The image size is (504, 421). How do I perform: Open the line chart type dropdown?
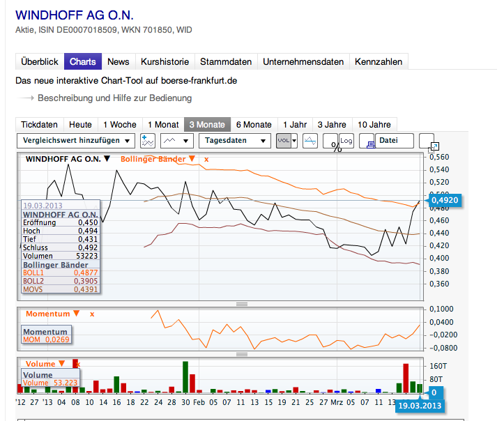177,141
